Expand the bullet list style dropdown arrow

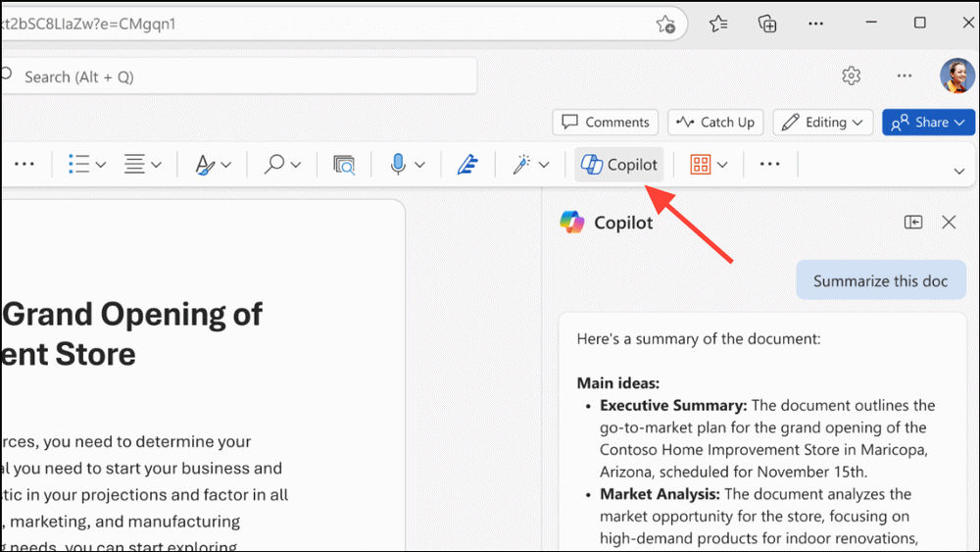pyautogui.click(x=101, y=165)
